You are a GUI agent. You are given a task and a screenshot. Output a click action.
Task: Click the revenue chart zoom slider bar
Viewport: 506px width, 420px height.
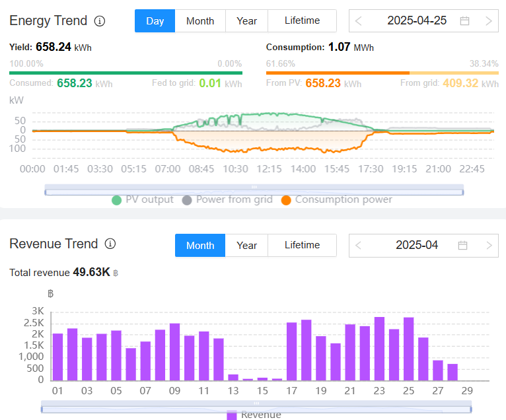[x=256, y=407]
